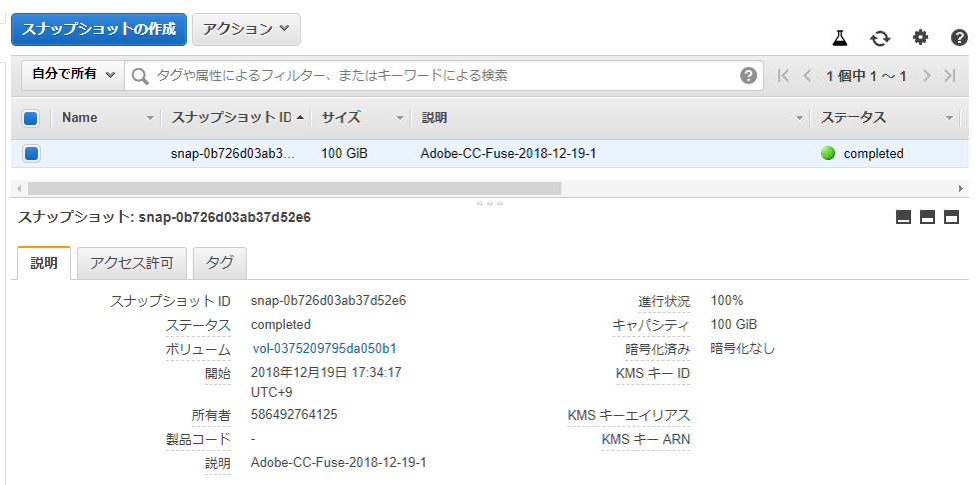Viewport: 980px width, 485px height.
Task: Click the スナップショットの作成 button
Action: 99,29
